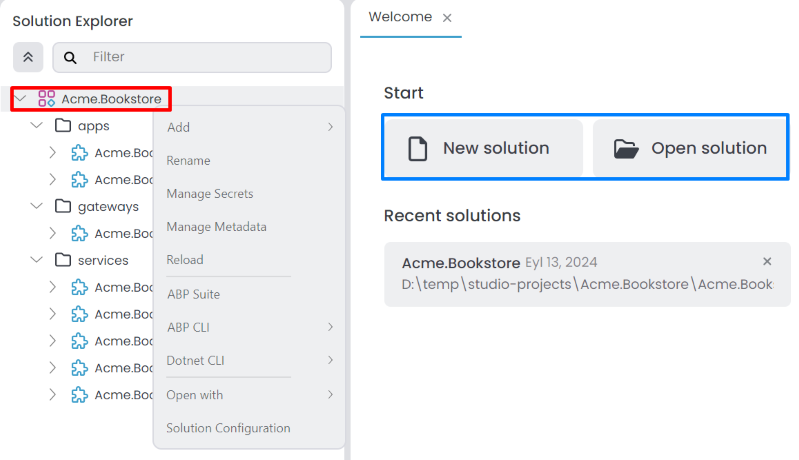Click puzzle icon of second apps module
799x460 pixels.
coord(79,180)
